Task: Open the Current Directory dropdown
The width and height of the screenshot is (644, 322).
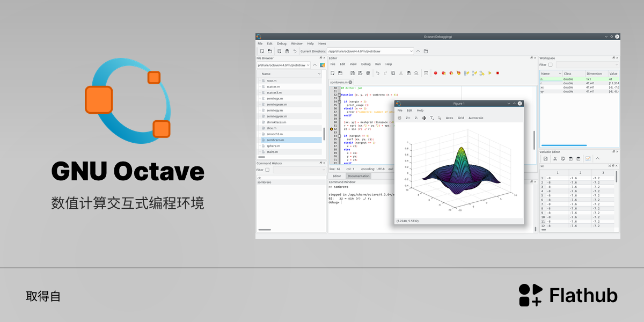Action: [x=411, y=52]
